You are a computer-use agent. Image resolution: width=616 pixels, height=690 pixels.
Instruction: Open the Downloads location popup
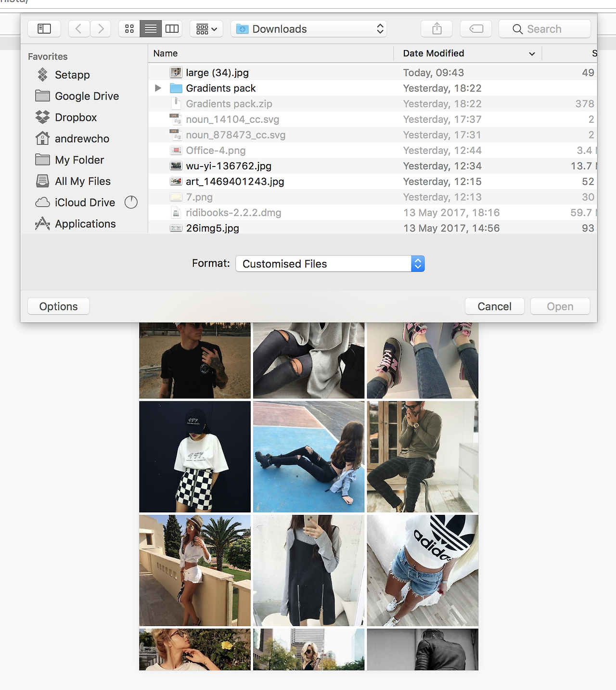coord(308,29)
